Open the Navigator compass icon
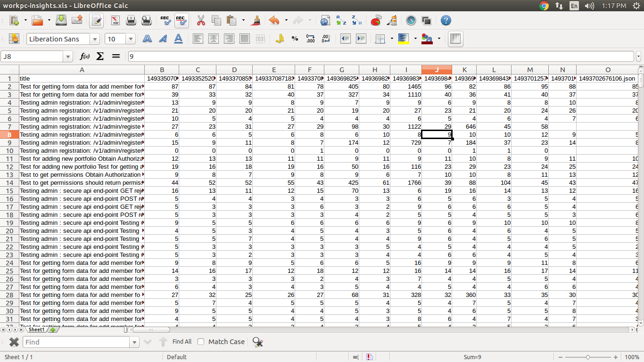 pos(411,20)
